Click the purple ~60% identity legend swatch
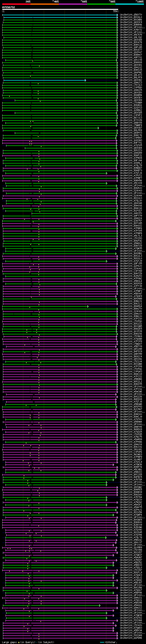Viewport: 146px width, 644px height. (73, 4)
